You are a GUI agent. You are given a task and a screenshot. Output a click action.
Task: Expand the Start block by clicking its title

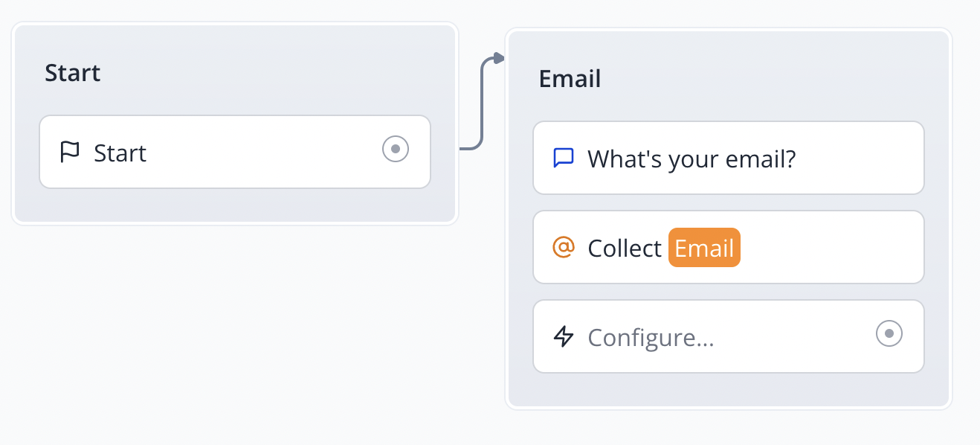pyautogui.click(x=72, y=72)
